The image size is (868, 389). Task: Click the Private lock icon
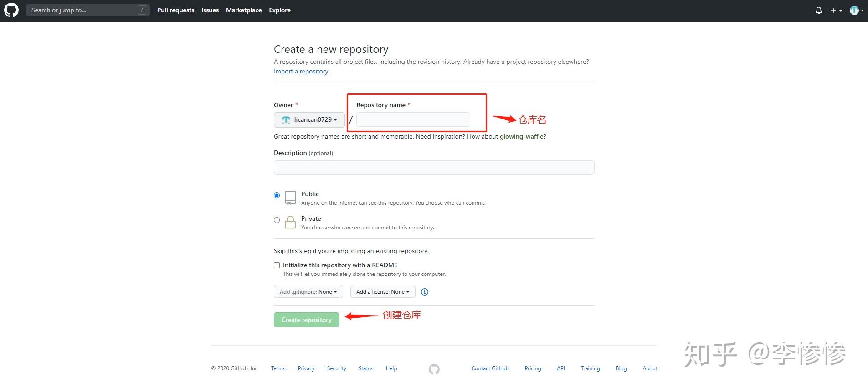click(290, 222)
